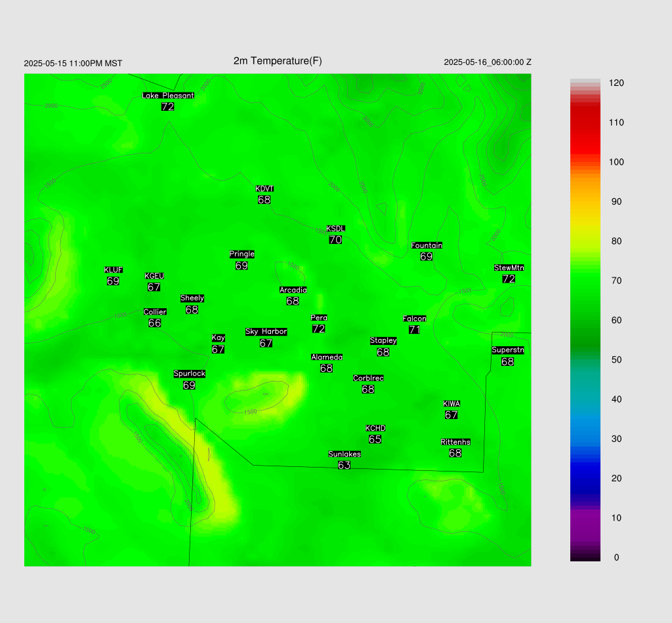Click the Arcadia station label
Image resolution: width=672 pixels, height=623 pixels.
pyautogui.click(x=293, y=290)
